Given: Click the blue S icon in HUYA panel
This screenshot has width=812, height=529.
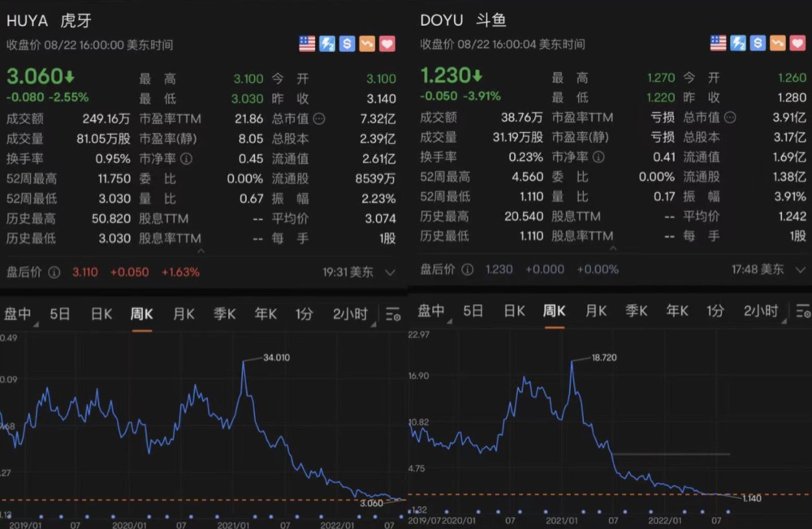Looking at the screenshot, I should point(347,44).
